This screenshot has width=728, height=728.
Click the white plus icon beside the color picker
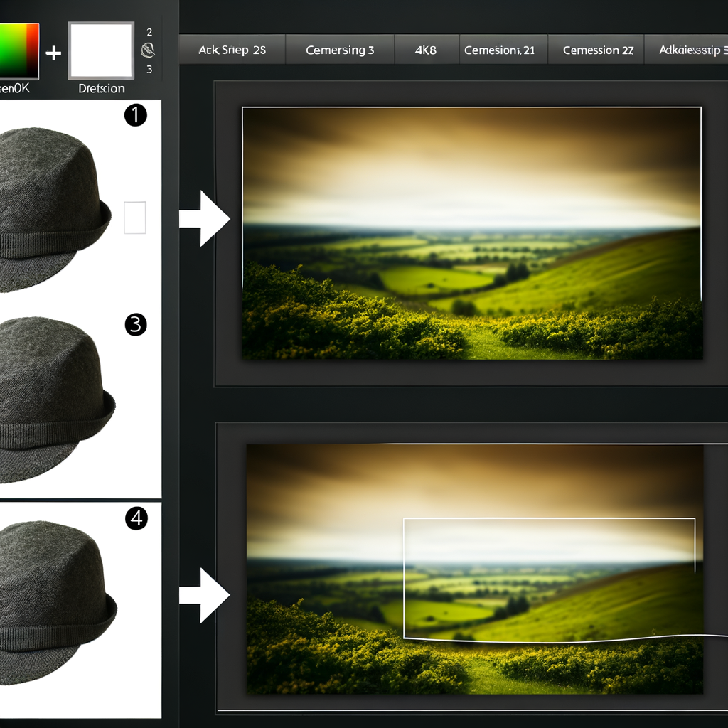pyautogui.click(x=53, y=52)
